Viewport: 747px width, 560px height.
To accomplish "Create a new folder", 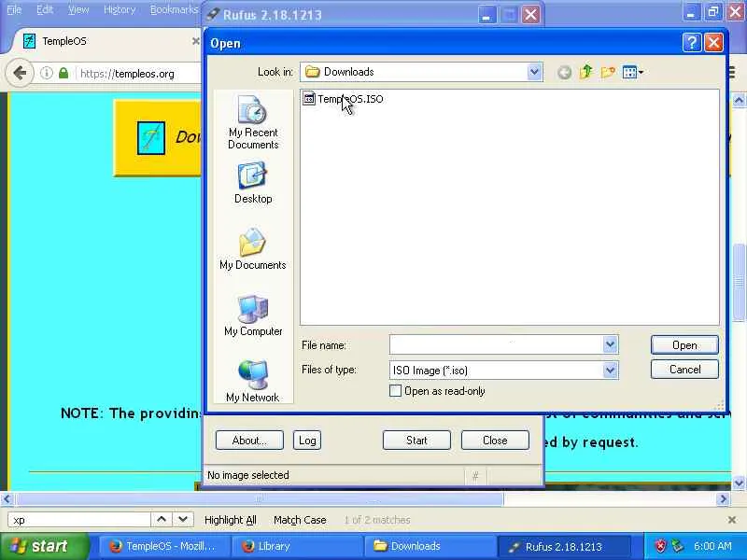I will pyautogui.click(x=608, y=73).
